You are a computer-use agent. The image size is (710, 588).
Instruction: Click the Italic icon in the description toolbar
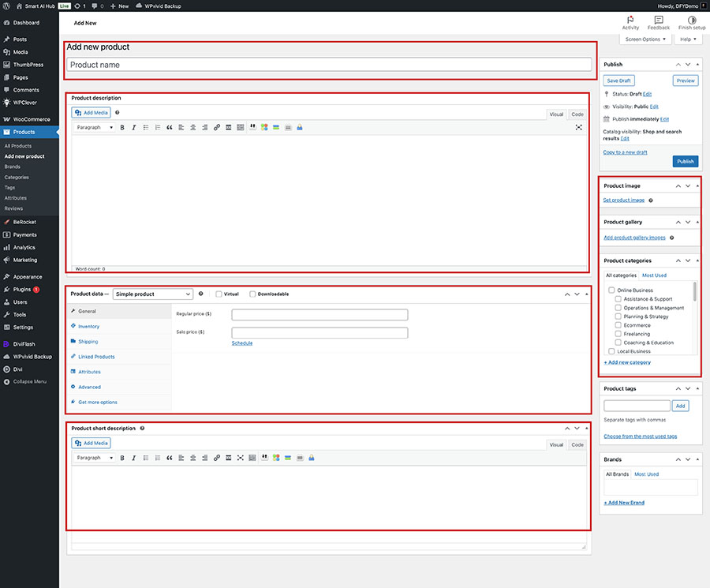tap(134, 127)
